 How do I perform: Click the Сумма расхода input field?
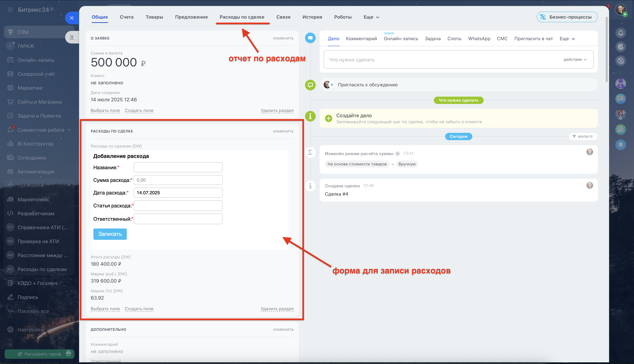pyautogui.click(x=178, y=180)
